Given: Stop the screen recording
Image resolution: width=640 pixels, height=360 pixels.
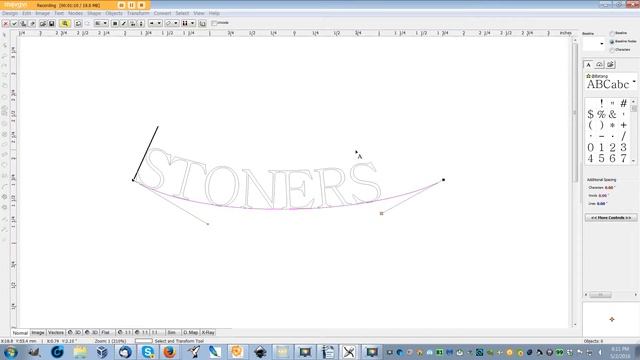Looking at the screenshot, I should pyautogui.click(x=141, y=5).
